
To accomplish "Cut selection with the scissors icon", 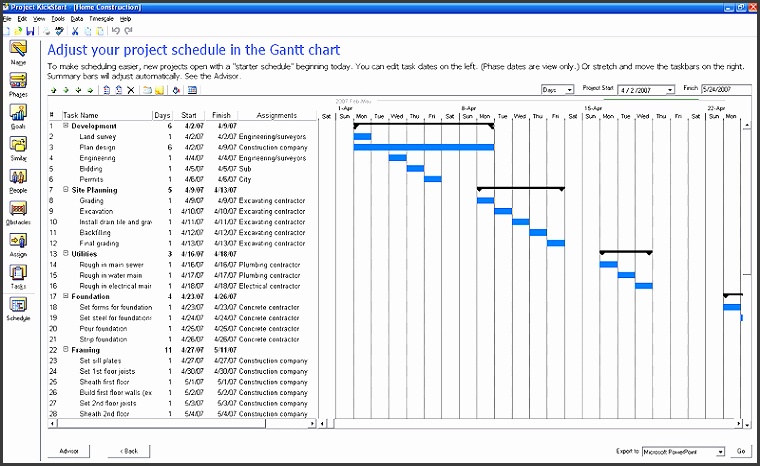I will pyautogui.click(x=75, y=31).
